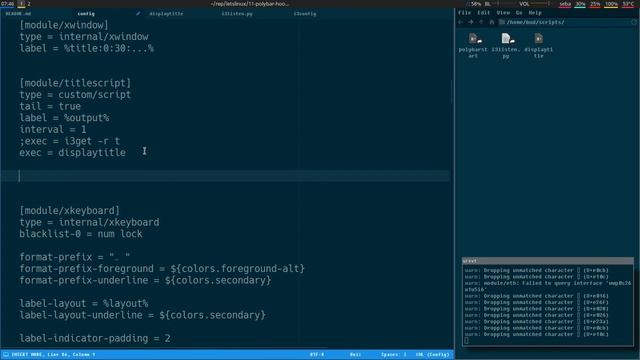640x360 pixels.
Task: Open the Edit menu in file manager
Action: click(484, 13)
